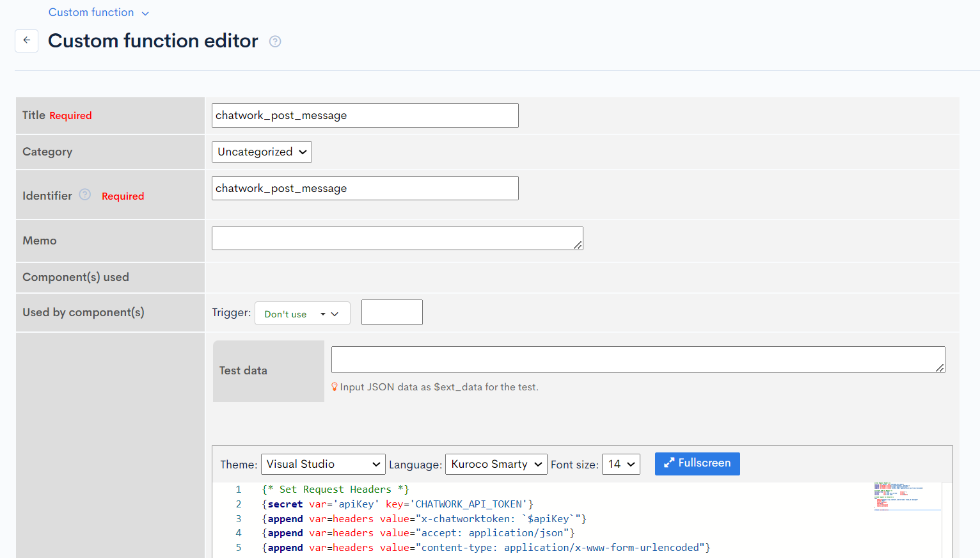Select line 2 containing CHATWORK_API_TOKEN in the editor
980x558 pixels.
point(397,504)
